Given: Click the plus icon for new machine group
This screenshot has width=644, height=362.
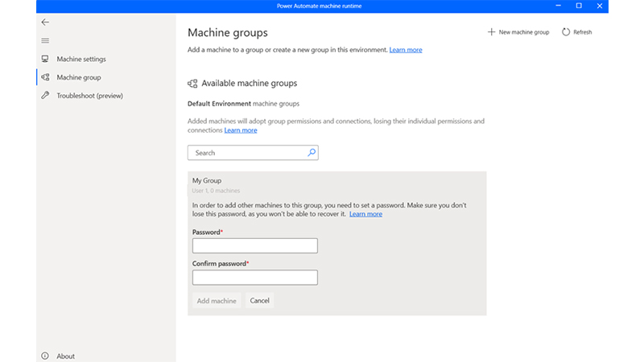Looking at the screenshot, I should [x=491, y=32].
